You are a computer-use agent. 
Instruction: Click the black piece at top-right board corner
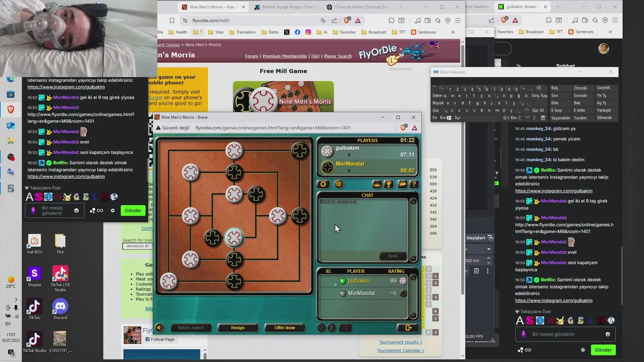pos(299,150)
